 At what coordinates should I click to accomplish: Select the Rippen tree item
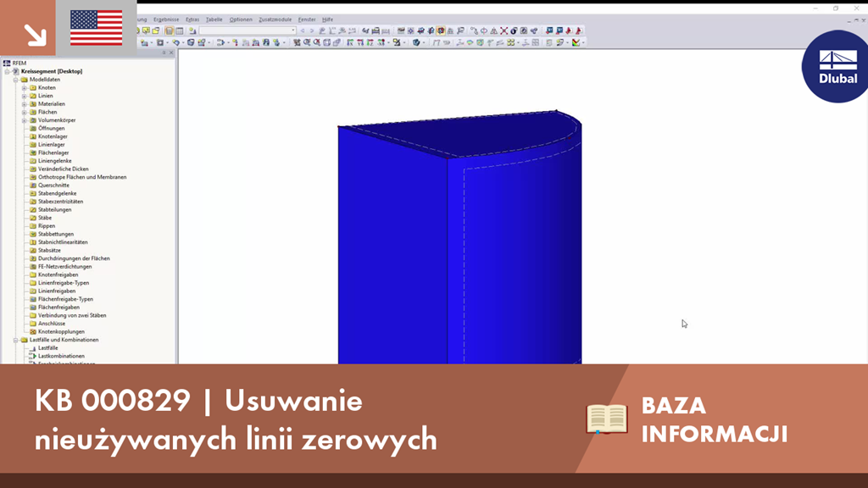(47, 225)
